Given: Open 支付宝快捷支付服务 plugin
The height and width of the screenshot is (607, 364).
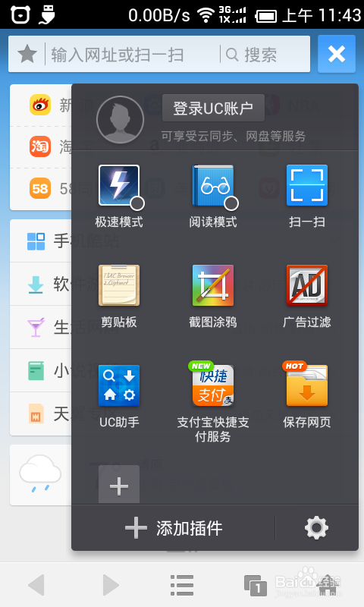Looking at the screenshot, I should pos(213,385).
